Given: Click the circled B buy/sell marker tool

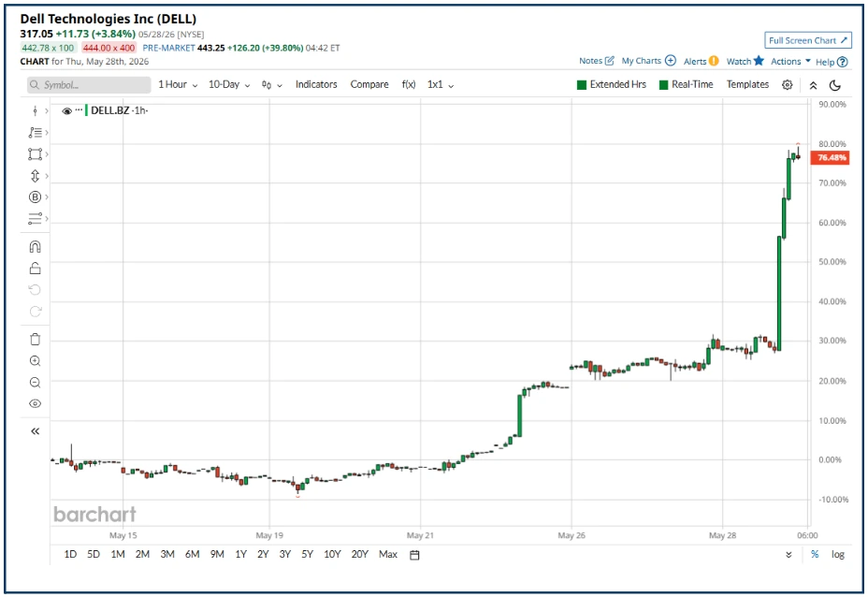Looking at the screenshot, I should click(35, 197).
